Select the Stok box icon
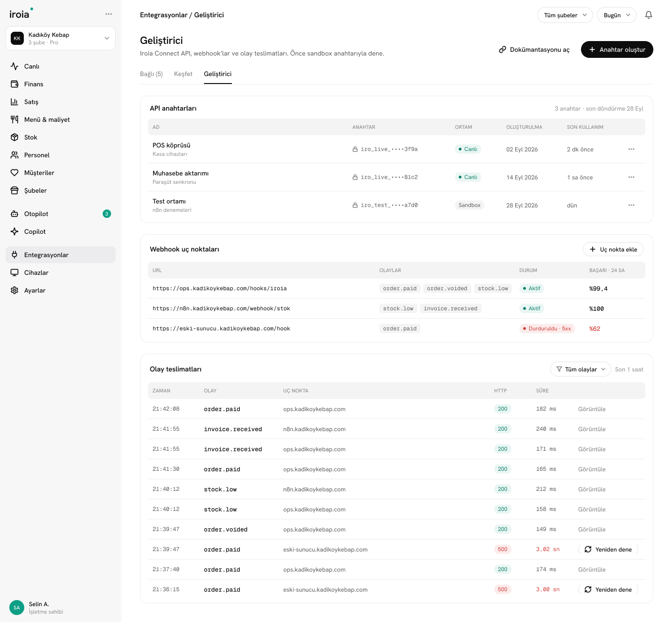 (x=14, y=137)
